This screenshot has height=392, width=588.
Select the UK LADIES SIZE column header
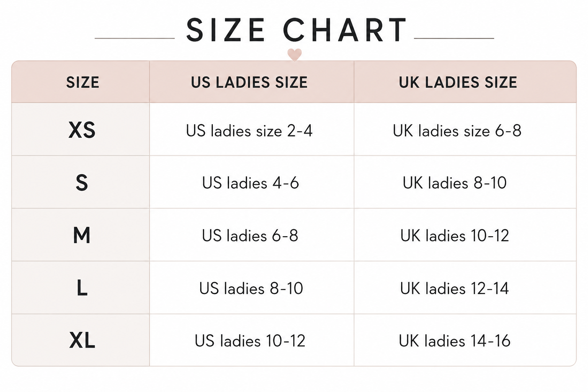point(458,83)
